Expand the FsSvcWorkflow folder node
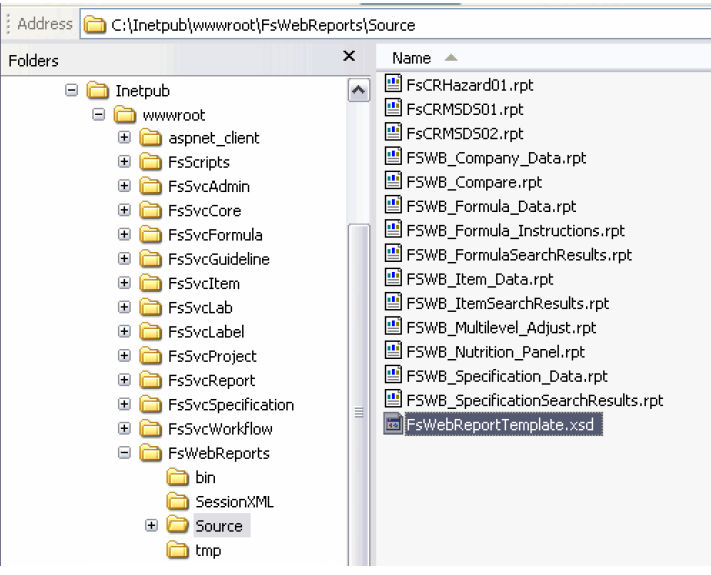 coord(126,429)
